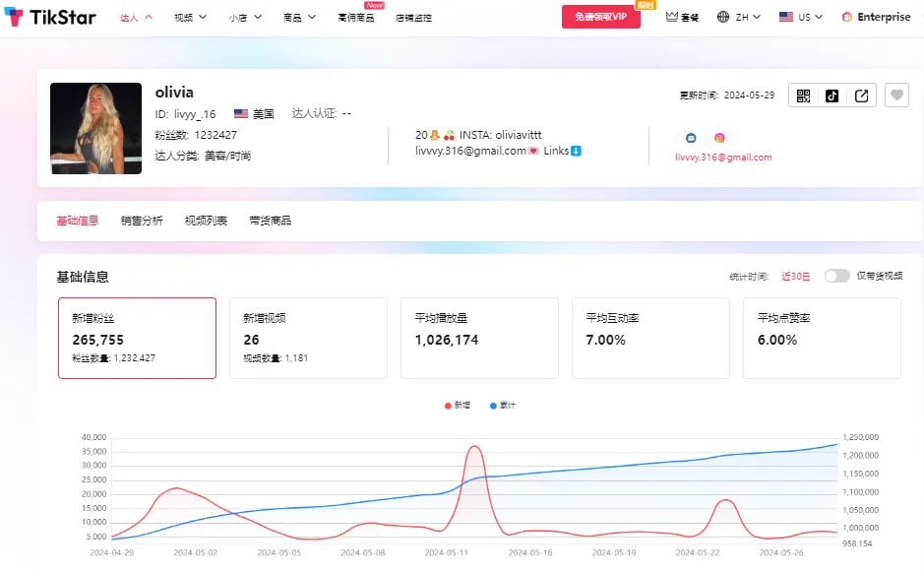Favorite olivia with the heart icon
The image size is (924, 573).
(x=896, y=95)
